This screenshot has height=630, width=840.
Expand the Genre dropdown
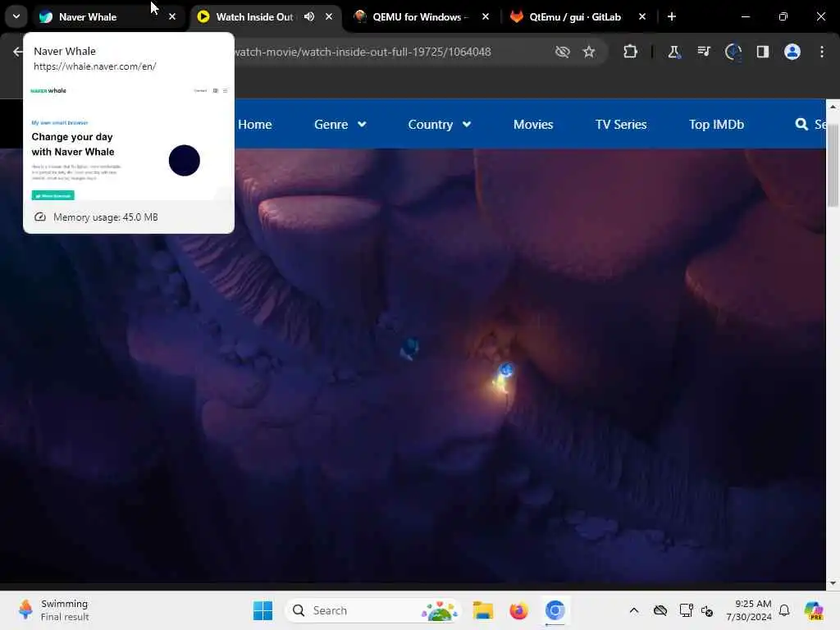pyautogui.click(x=340, y=125)
